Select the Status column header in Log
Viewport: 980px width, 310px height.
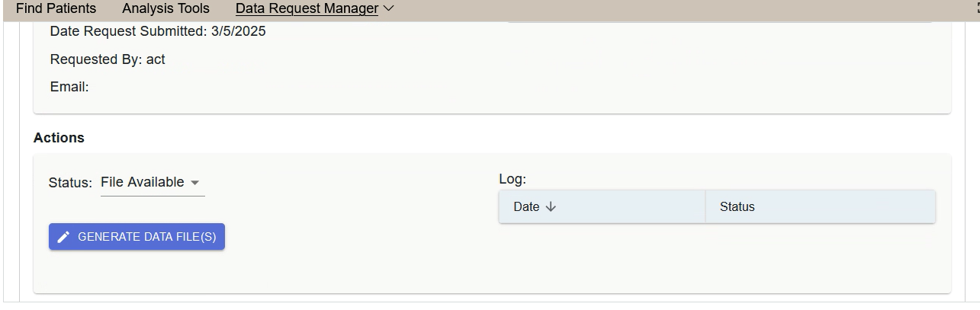pyautogui.click(x=737, y=206)
